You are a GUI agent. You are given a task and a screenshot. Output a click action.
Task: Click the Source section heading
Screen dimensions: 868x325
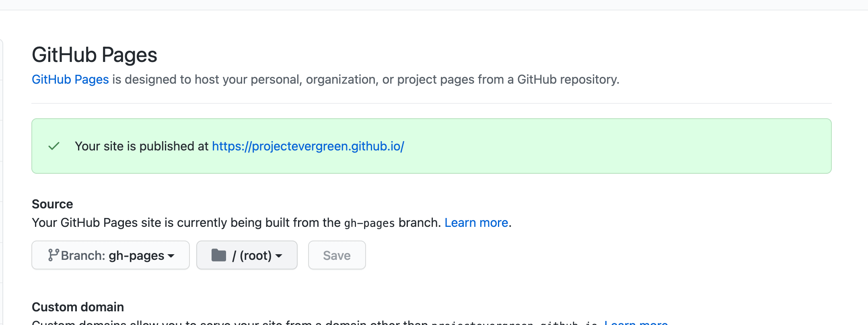(x=52, y=204)
